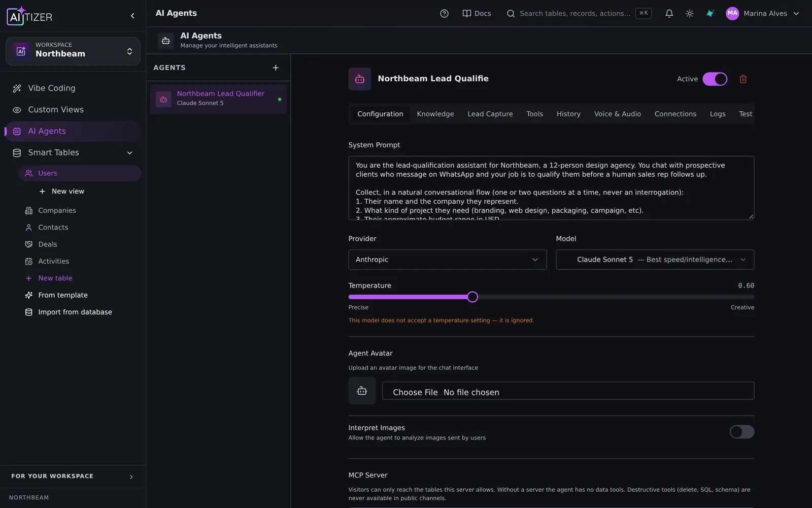Viewport: 812px width, 508px height.
Task: Expand the For Your Workspace section
Action: [x=73, y=477]
